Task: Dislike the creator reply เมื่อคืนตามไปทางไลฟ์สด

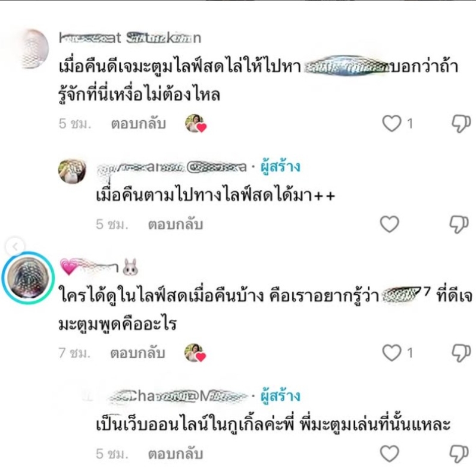Action: click(x=459, y=224)
